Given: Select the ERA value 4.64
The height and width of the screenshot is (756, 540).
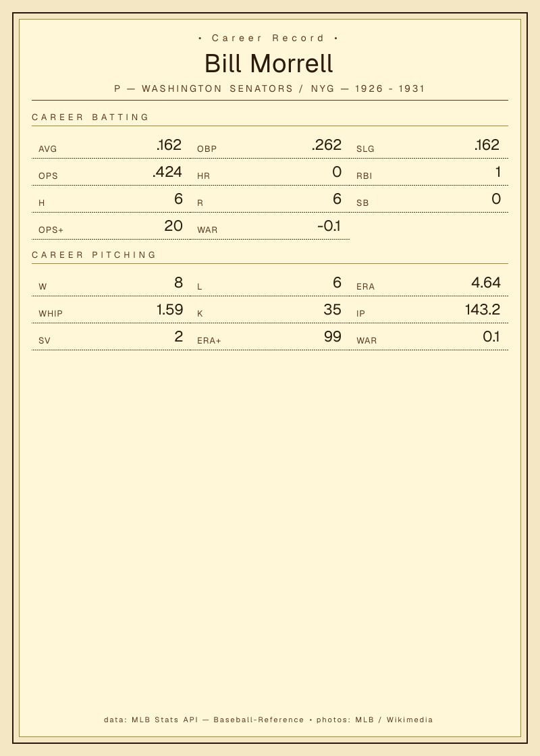Looking at the screenshot, I should pyautogui.click(x=485, y=283).
